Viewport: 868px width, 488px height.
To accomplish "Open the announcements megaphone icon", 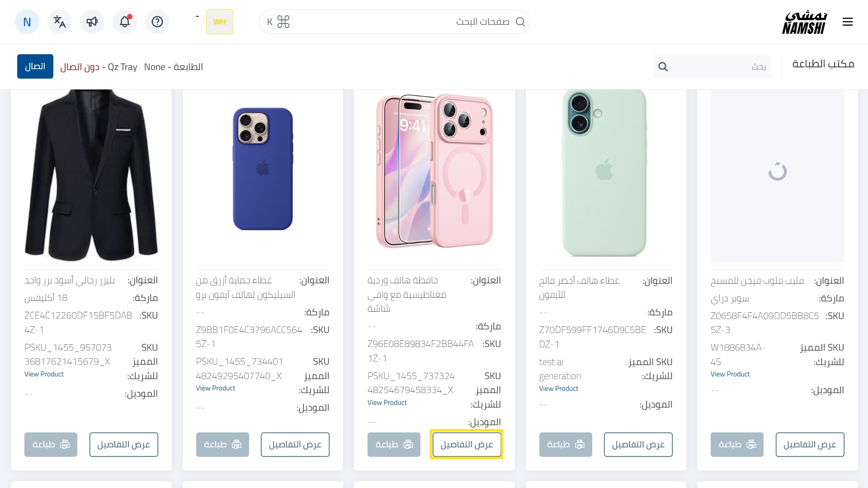I will [92, 22].
